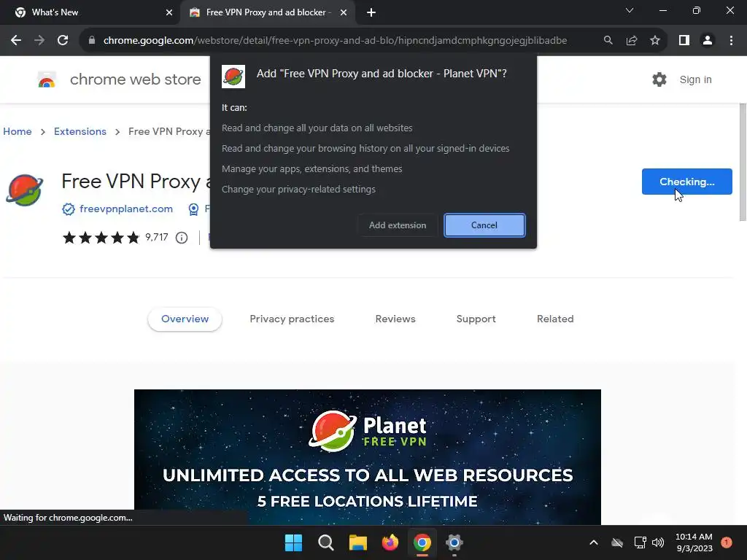The height and width of the screenshot is (560, 747).
Task: Open Windows taskbar search
Action: [326, 542]
